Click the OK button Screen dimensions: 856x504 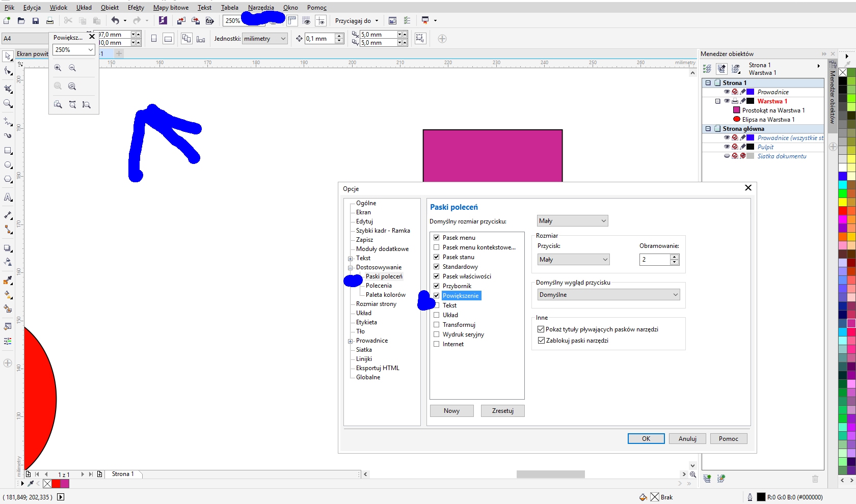(646, 439)
